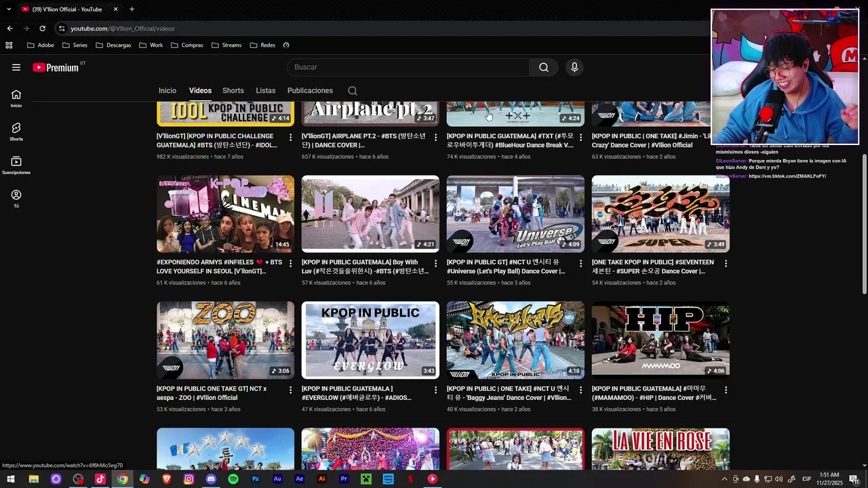Image resolution: width=868 pixels, height=488 pixels.
Task: Open options menu for Boy With Luv video
Action: click(x=436, y=263)
